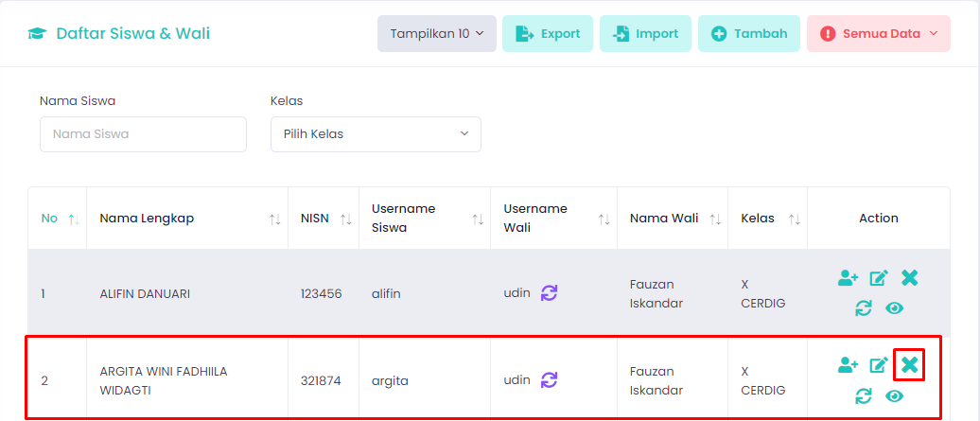Sort table by No column
Viewport: 980px width, 421px height.
(57, 219)
